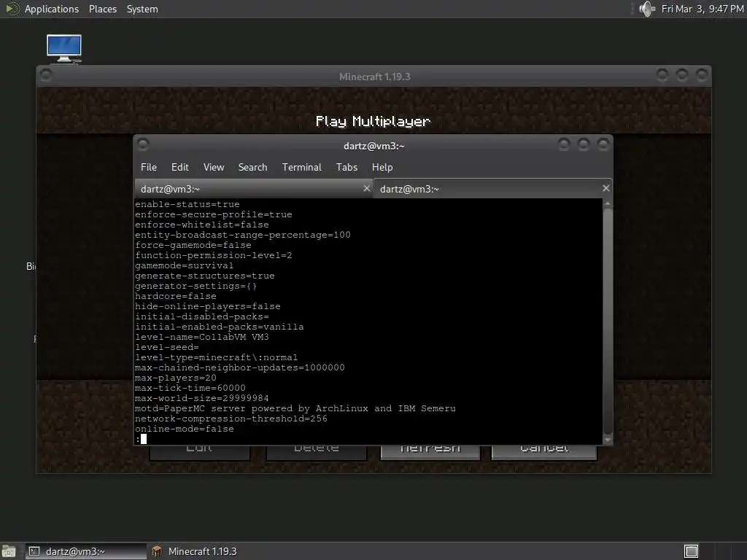Viewport: 747px width, 560px height.
Task: Click the terminal pager prompt cursor
Action: 144,439
